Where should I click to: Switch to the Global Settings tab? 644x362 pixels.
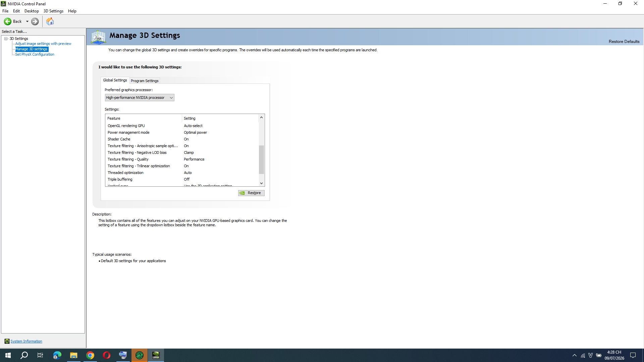click(x=115, y=80)
